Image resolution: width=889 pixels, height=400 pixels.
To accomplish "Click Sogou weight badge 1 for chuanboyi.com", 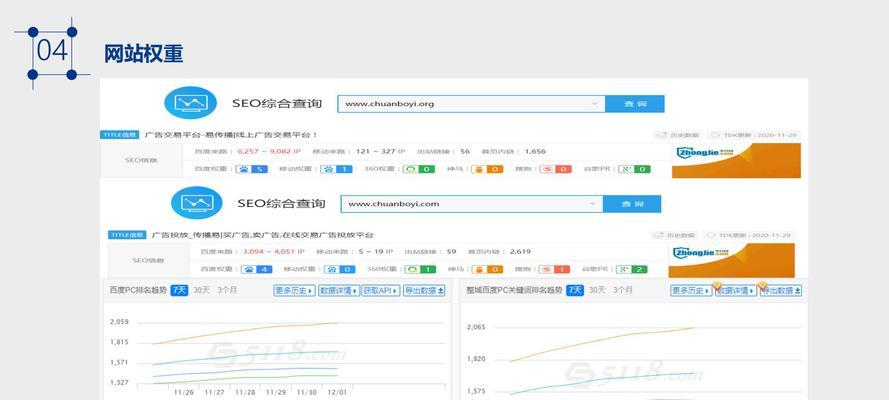I will [x=554, y=269].
